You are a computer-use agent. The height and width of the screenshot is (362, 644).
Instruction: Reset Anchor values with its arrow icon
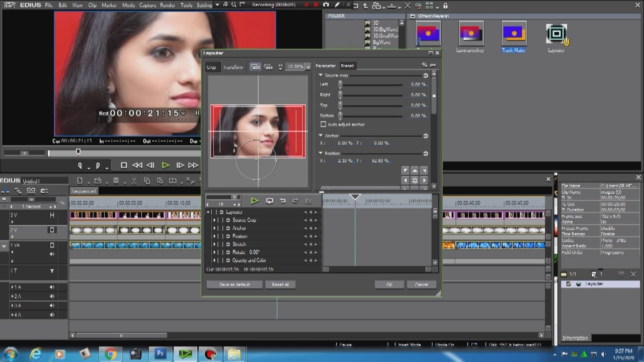tap(425, 136)
